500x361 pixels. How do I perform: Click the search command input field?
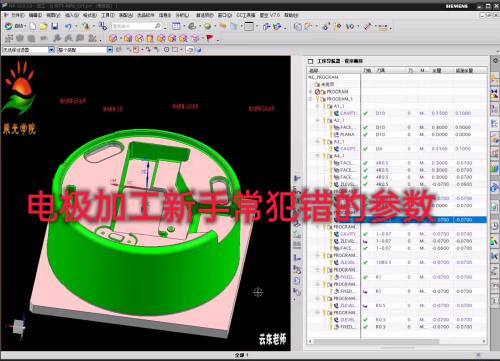(133, 26)
